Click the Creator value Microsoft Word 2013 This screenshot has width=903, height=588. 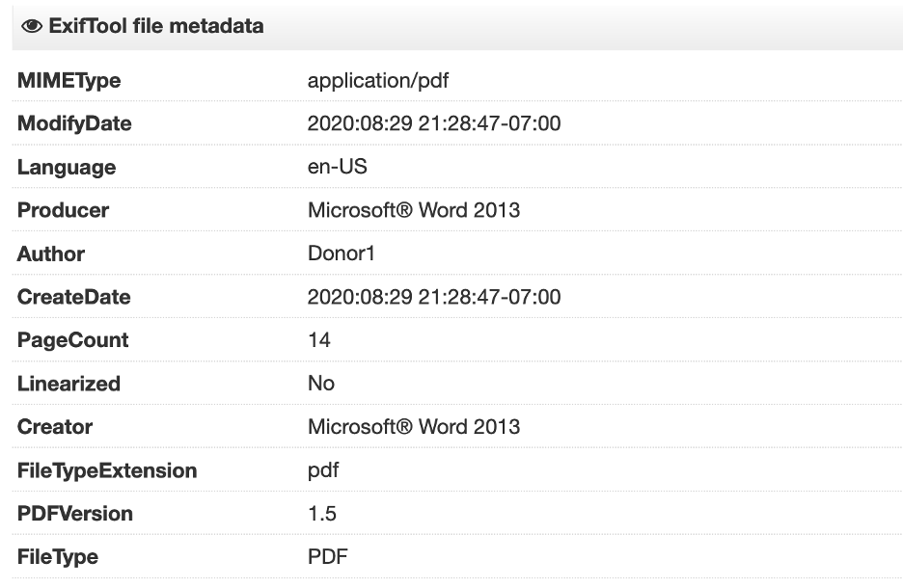(x=414, y=427)
